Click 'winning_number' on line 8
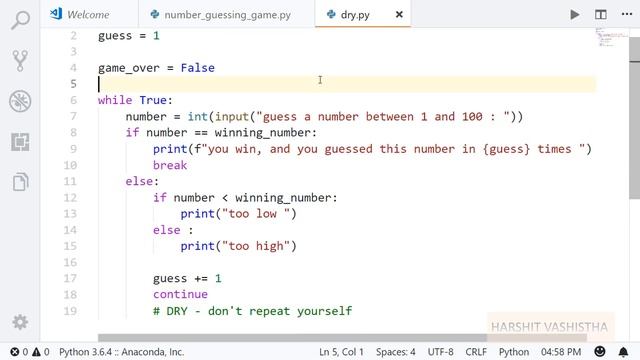 coord(262,133)
